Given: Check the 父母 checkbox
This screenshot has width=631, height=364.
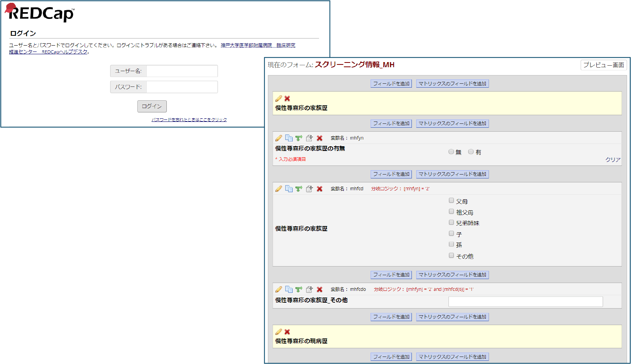Looking at the screenshot, I should pos(451,200).
